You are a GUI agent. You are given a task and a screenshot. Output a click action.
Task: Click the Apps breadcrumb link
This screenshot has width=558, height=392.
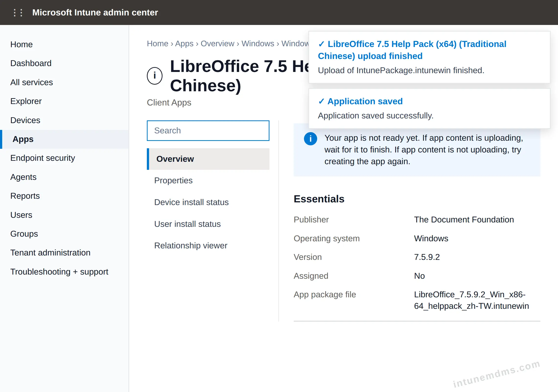(184, 44)
